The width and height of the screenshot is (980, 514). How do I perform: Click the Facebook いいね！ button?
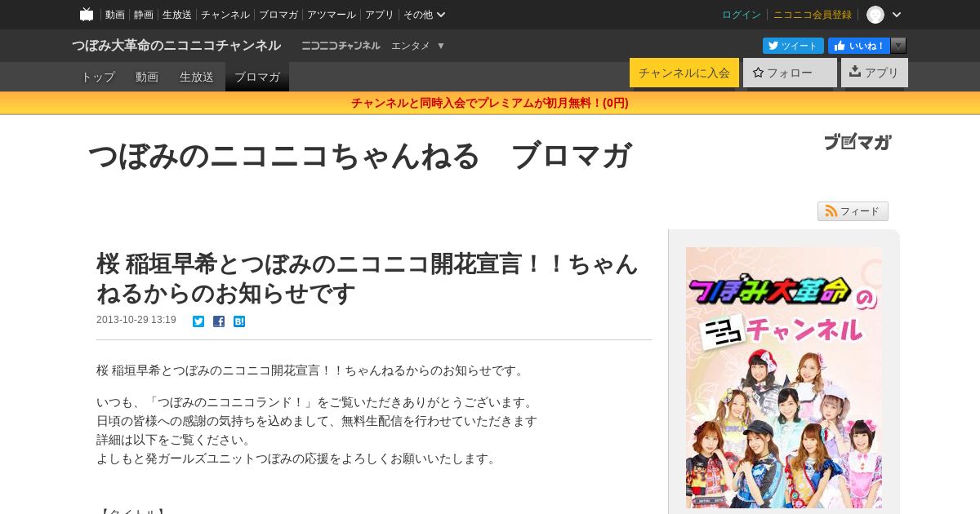click(859, 46)
